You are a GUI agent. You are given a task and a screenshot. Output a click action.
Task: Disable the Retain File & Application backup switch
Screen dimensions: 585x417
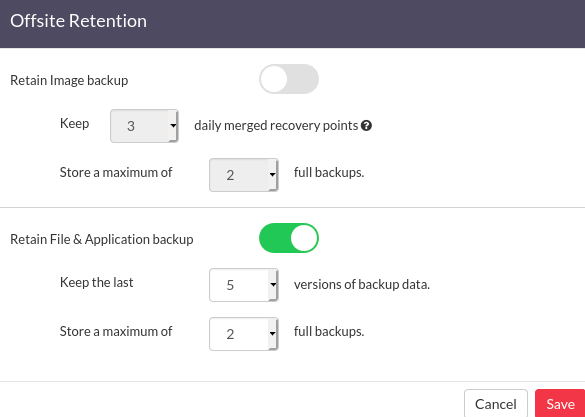(289, 238)
